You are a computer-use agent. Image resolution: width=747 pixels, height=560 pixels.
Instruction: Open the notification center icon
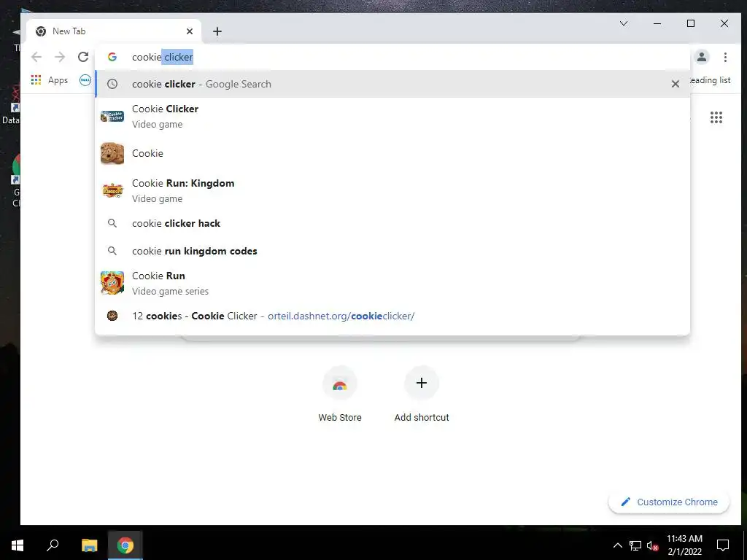click(723, 545)
